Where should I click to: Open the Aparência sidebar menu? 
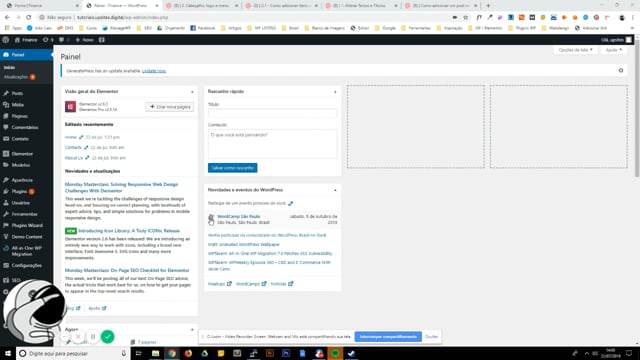tap(22, 180)
